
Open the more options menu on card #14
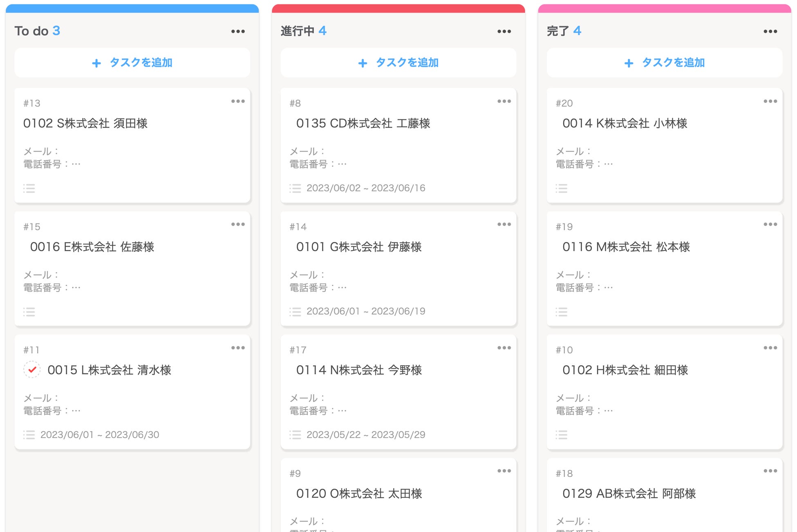pos(504,224)
